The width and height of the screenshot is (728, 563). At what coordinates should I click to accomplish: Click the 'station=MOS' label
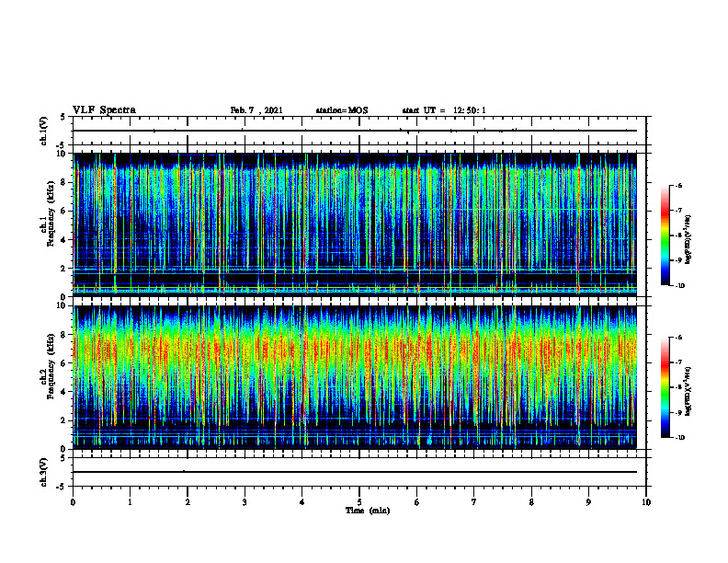[342, 110]
